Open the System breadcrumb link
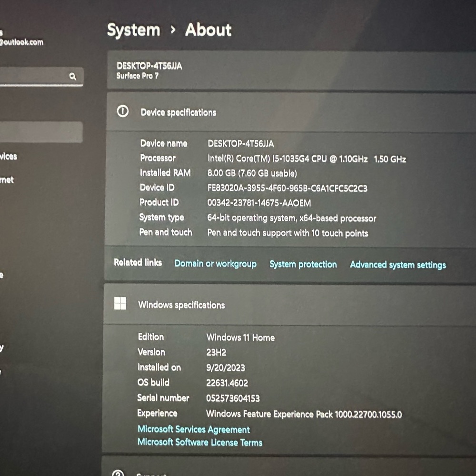The height and width of the screenshot is (476, 476). click(x=134, y=30)
